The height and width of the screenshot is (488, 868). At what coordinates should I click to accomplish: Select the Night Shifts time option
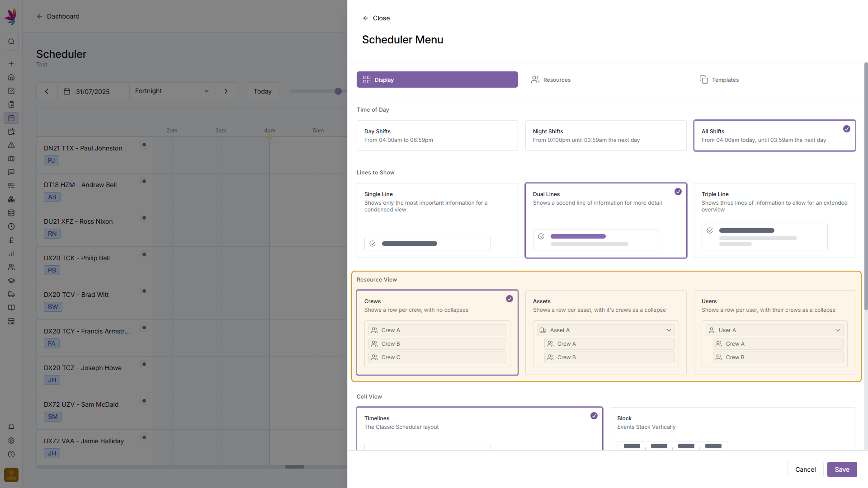tap(606, 136)
